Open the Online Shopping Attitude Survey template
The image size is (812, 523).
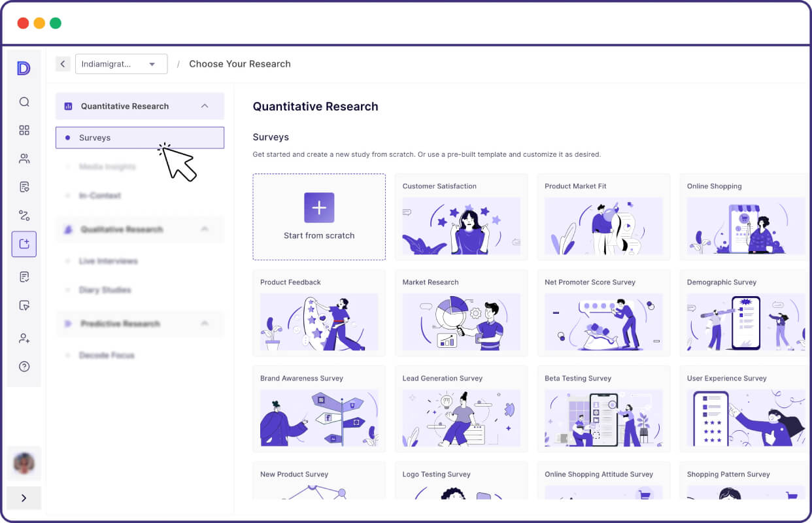[603, 481]
